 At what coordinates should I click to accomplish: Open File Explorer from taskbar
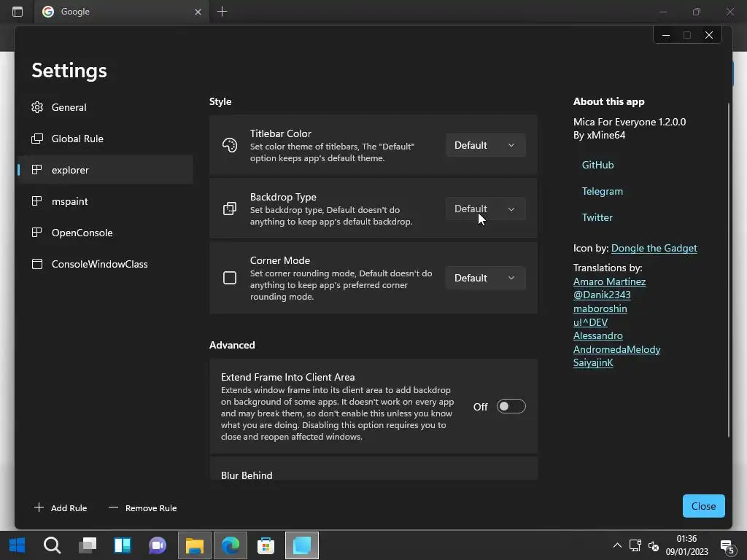pos(194,545)
